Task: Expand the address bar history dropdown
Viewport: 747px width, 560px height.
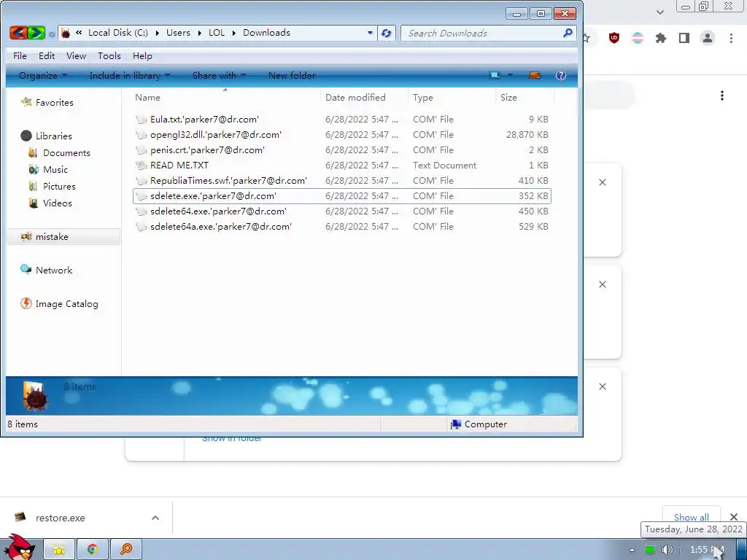Action: (x=370, y=33)
